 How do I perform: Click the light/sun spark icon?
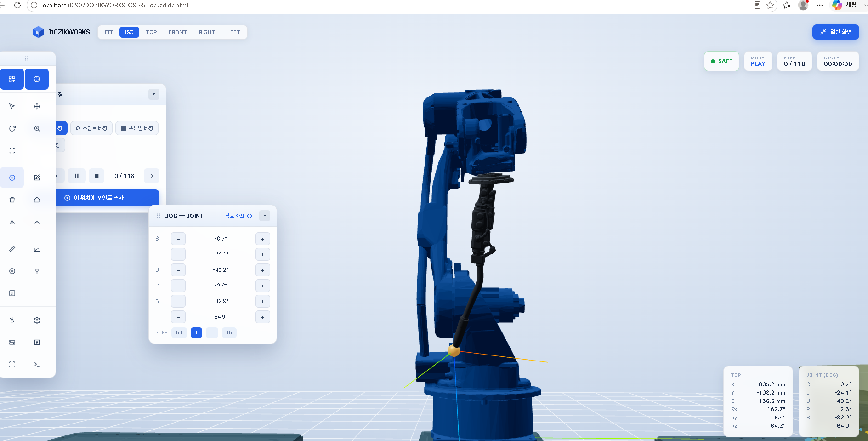pos(12,321)
